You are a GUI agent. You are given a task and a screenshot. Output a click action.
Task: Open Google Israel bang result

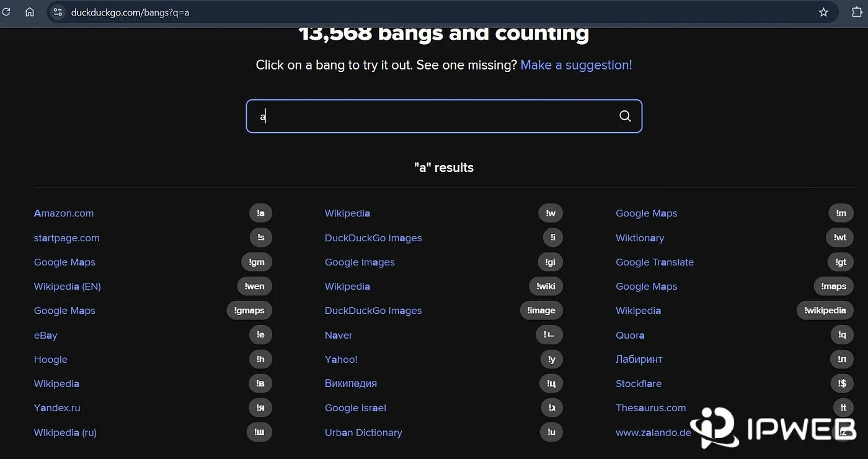(x=355, y=408)
